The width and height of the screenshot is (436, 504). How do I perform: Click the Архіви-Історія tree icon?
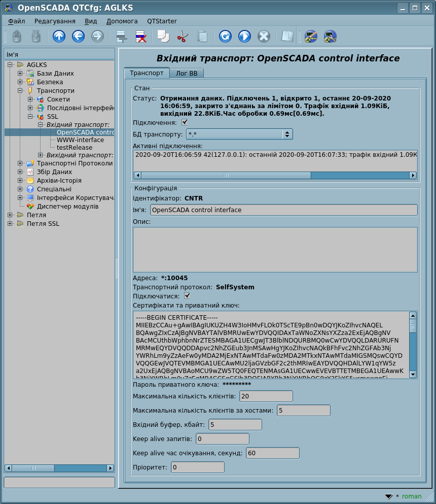pyautogui.click(x=30, y=181)
